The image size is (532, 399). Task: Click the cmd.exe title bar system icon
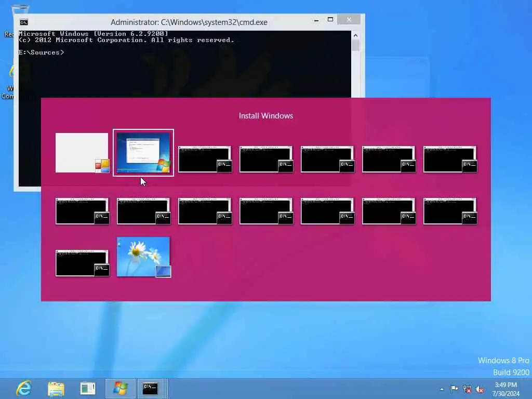coord(24,22)
